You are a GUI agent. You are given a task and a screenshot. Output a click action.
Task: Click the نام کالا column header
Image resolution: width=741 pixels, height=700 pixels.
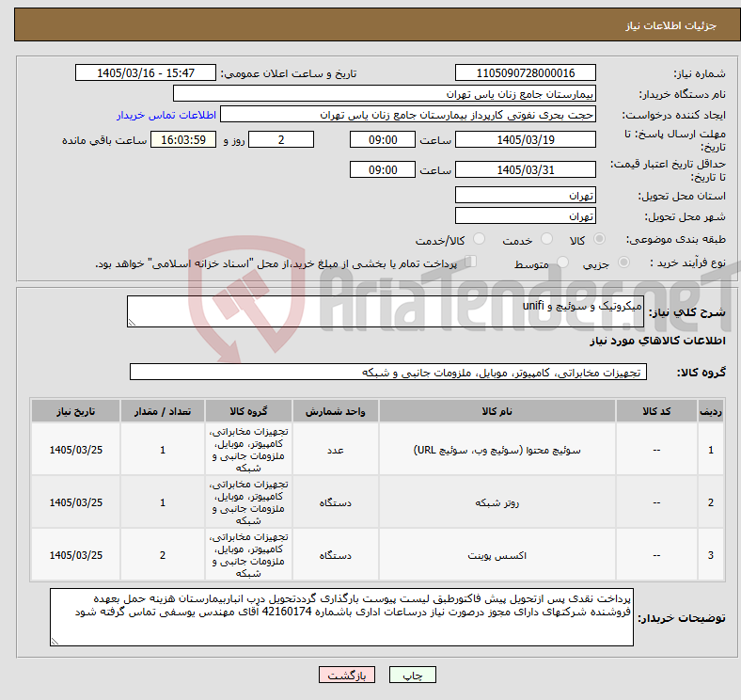[x=497, y=411]
